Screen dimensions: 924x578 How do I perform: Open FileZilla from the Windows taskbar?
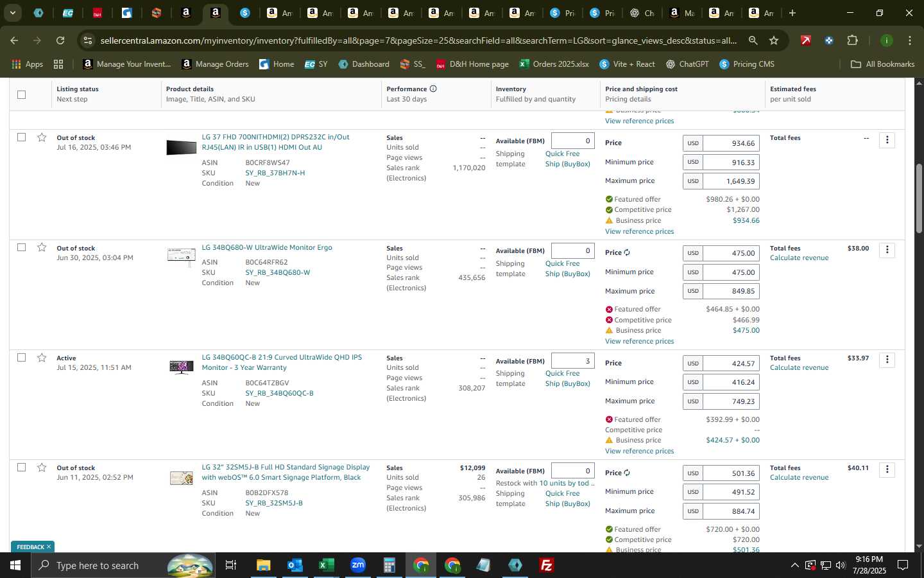(547, 565)
